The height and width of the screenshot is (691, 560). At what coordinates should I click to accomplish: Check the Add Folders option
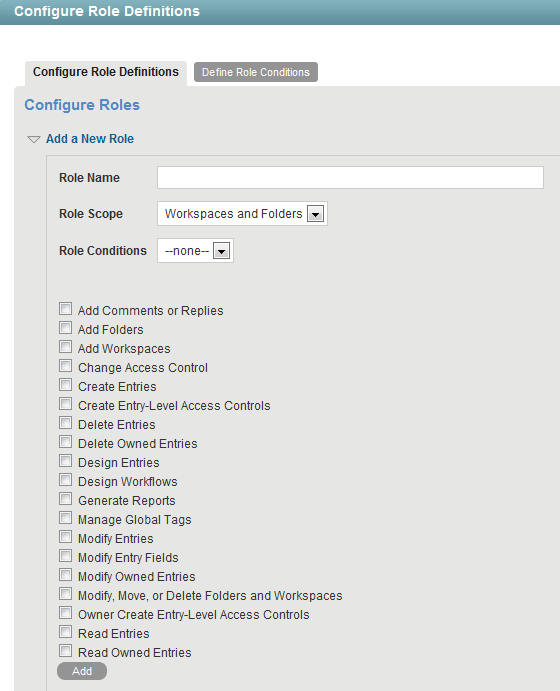tap(66, 327)
